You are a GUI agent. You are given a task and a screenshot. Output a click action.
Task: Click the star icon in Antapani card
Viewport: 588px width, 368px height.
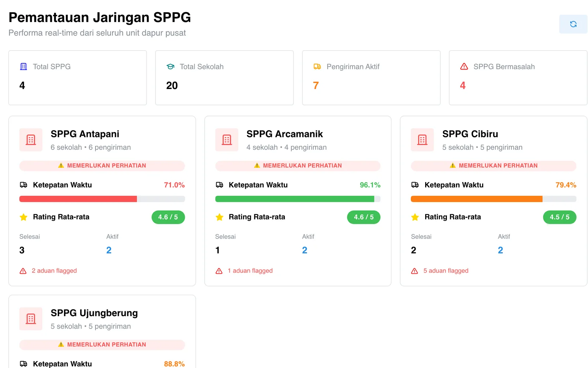24,217
